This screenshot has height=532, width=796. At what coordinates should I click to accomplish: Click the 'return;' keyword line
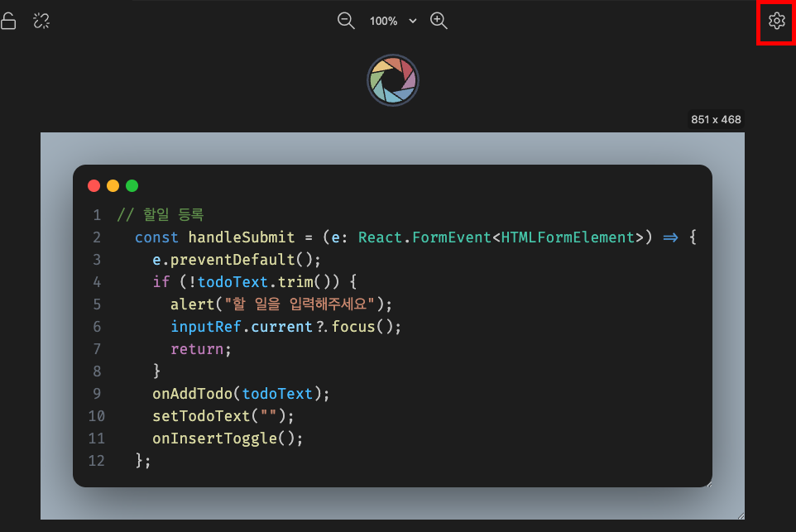point(201,349)
